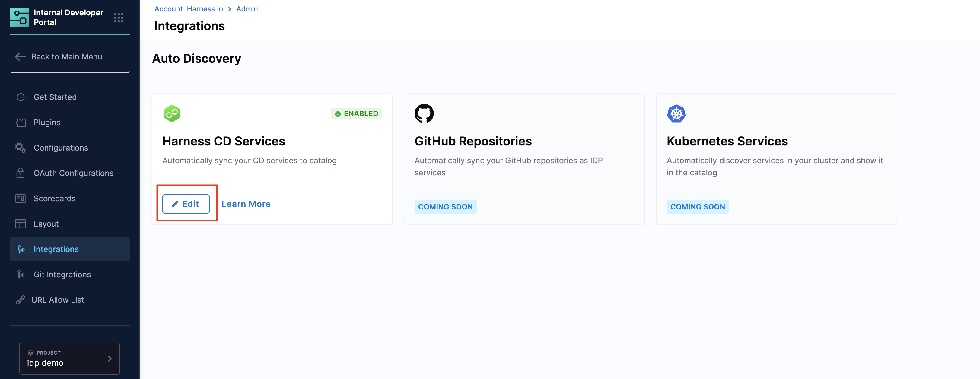Image resolution: width=980 pixels, height=379 pixels.
Task: Click the Admin breadcrumb link
Action: coord(247,9)
